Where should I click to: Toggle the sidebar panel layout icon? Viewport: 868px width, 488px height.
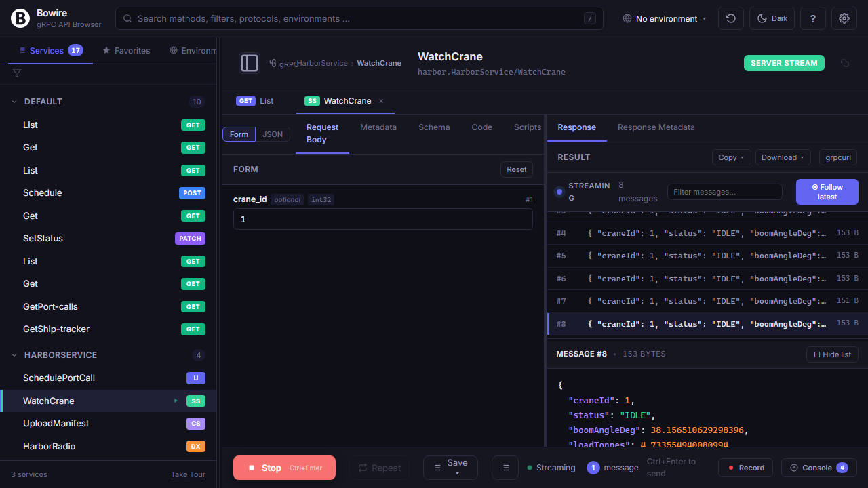coord(250,63)
